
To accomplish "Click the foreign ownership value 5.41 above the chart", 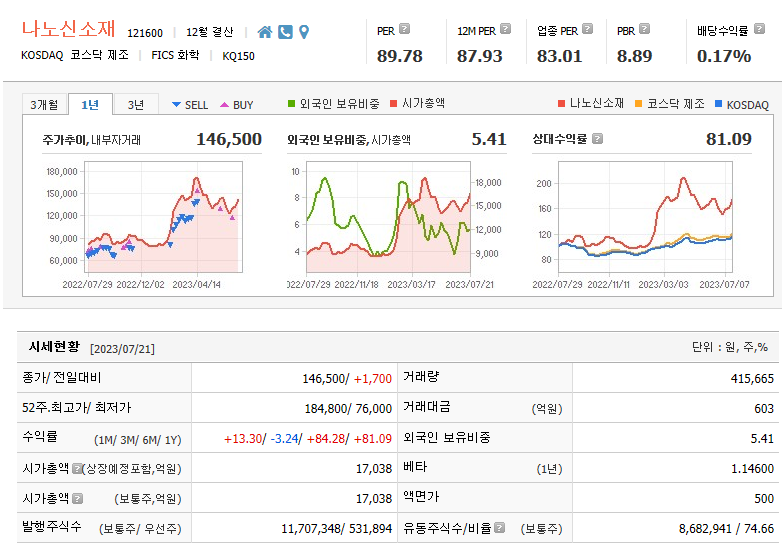I will [489, 139].
